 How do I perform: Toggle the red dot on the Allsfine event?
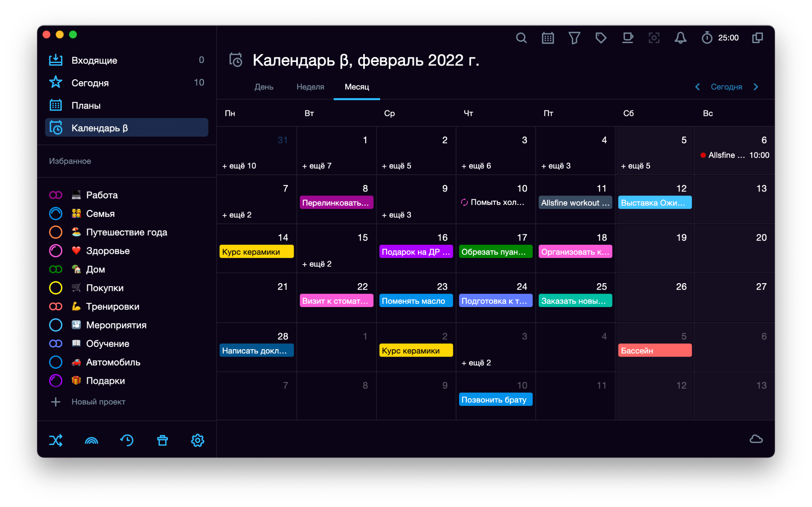click(x=704, y=155)
